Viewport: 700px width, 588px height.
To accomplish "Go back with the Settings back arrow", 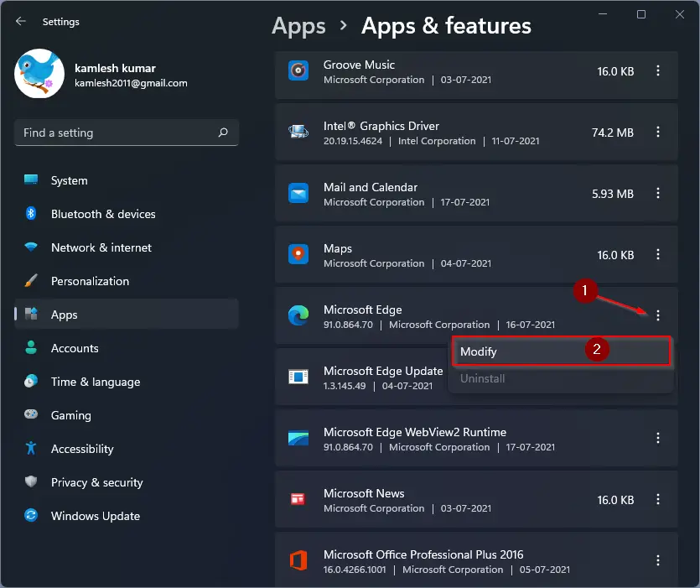I will pos(20,21).
